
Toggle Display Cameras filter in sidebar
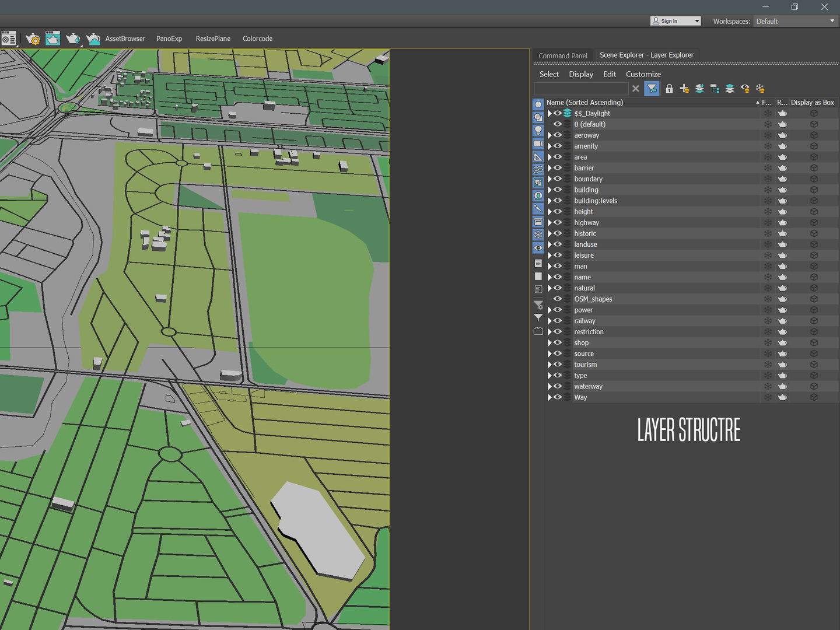[x=538, y=143]
